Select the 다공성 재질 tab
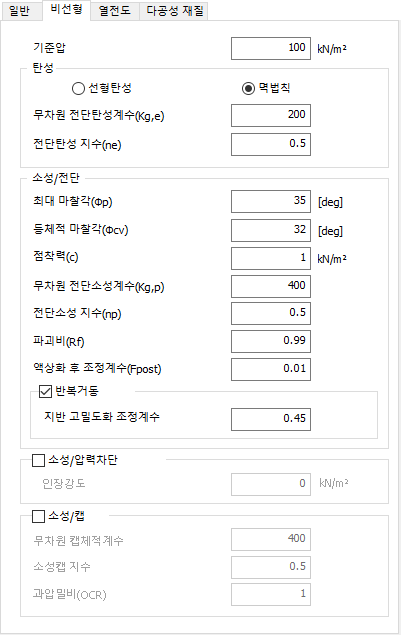401x635 pixels. (174, 11)
